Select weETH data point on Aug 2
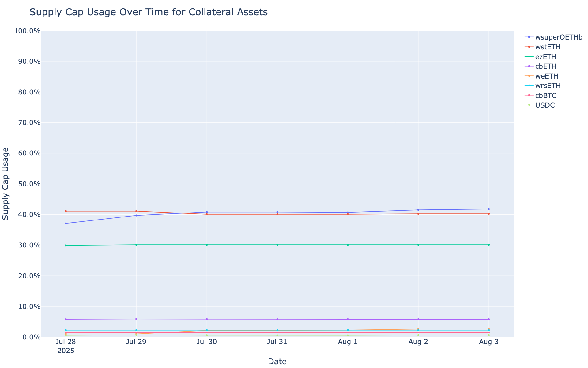The height and width of the screenshot is (368, 588). [x=418, y=329]
